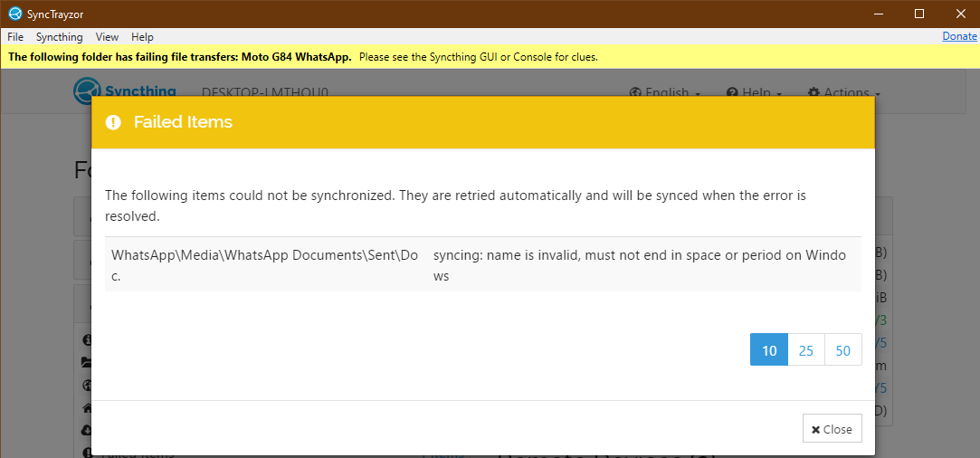Show 10 items per page

[769, 350]
